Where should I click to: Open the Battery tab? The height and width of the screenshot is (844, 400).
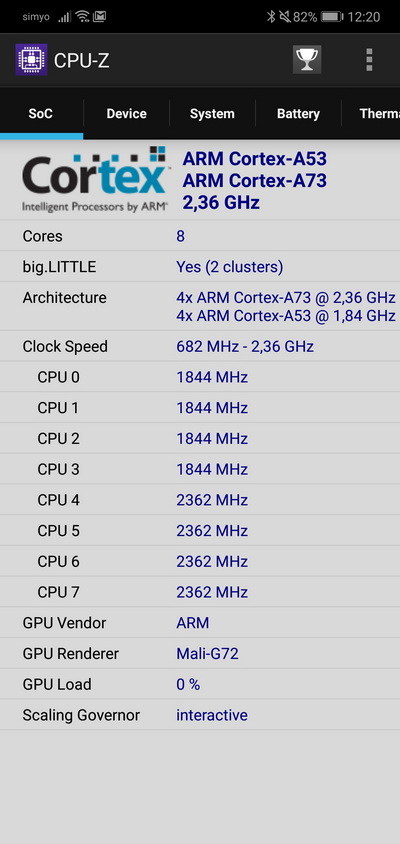pos(298,114)
